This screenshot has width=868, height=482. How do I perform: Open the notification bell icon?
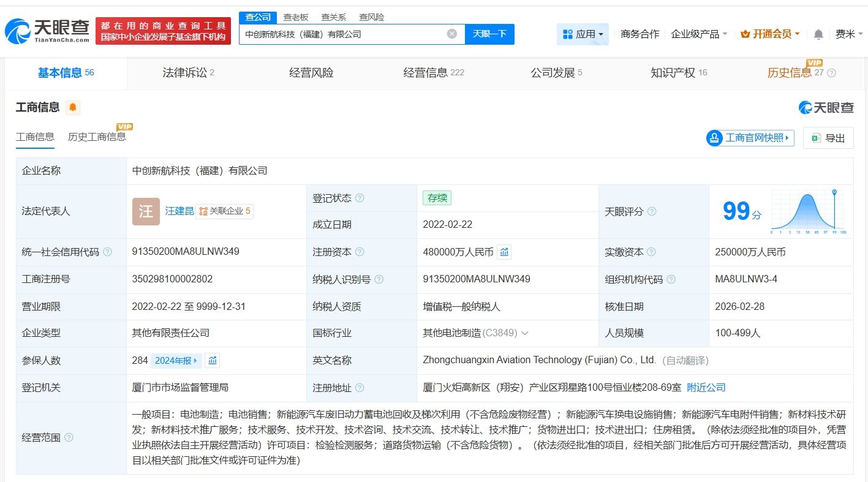[x=817, y=35]
